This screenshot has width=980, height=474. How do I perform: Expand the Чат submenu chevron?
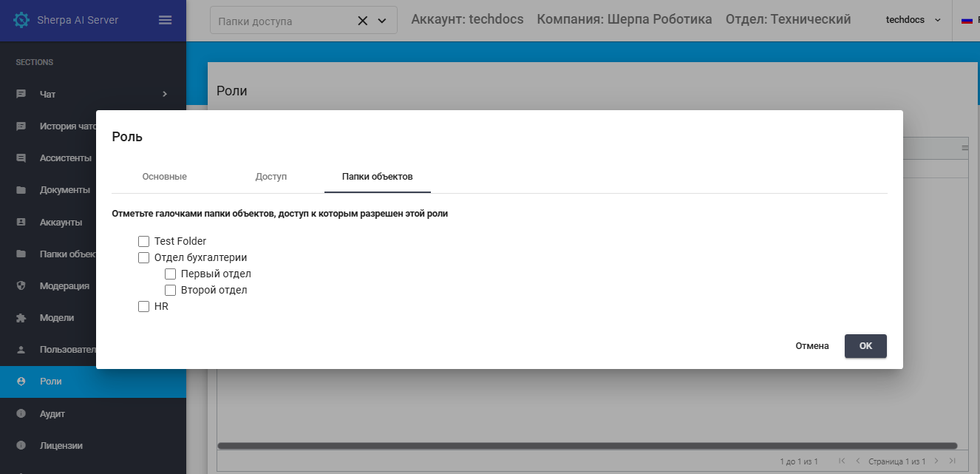[x=165, y=94]
